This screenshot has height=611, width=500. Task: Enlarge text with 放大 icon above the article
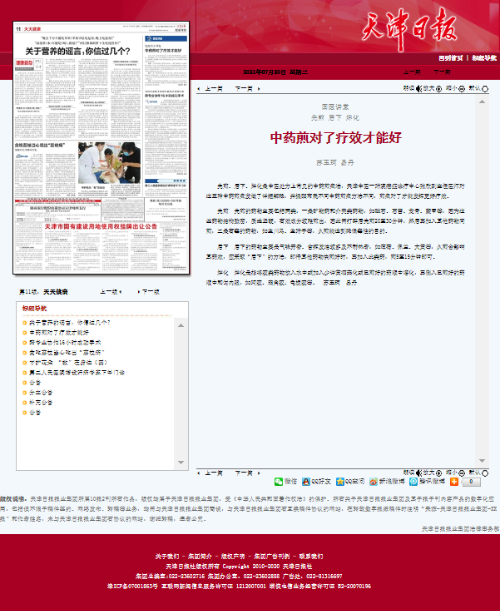[439, 89]
